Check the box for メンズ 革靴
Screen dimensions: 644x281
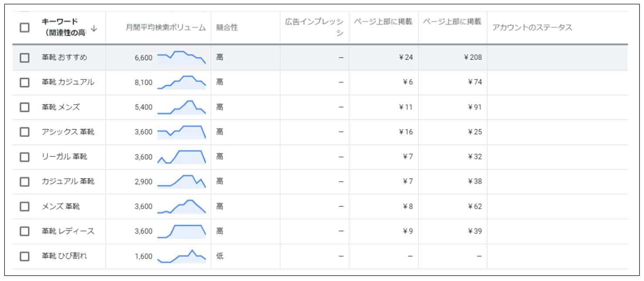25,207
